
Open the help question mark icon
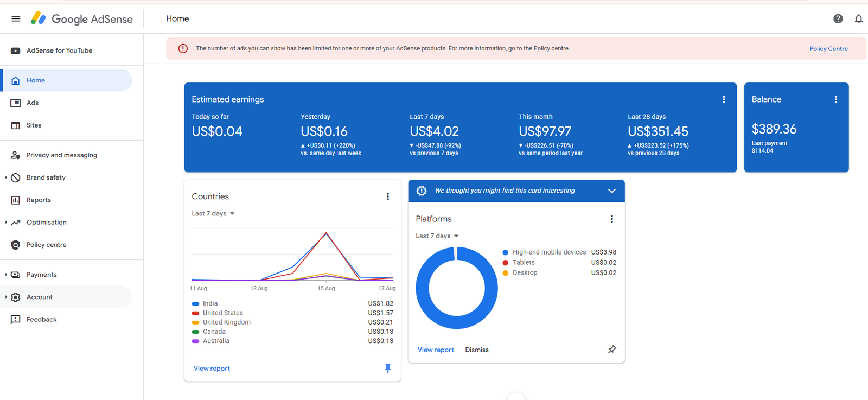[x=838, y=18]
